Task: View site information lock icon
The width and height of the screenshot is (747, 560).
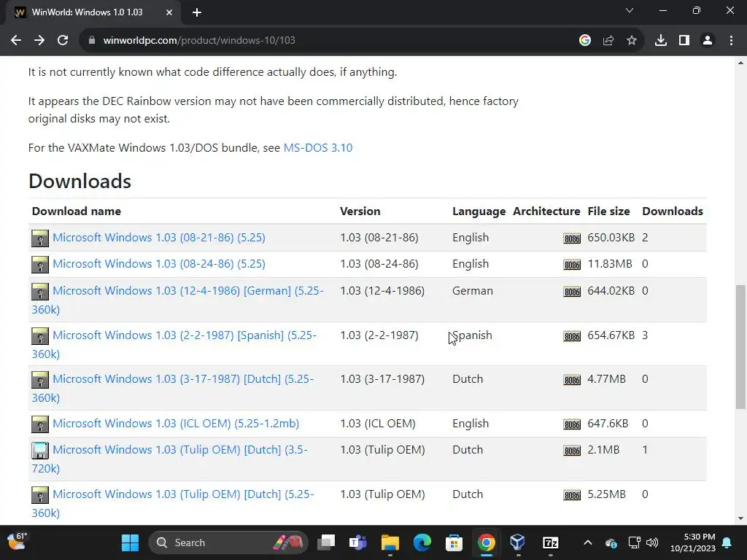Action: (x=92, y=41)
